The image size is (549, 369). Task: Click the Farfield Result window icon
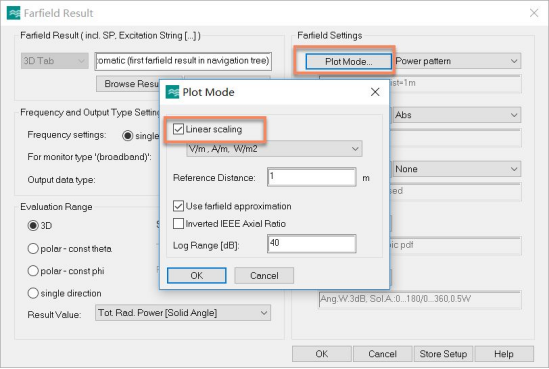point(13,13)
